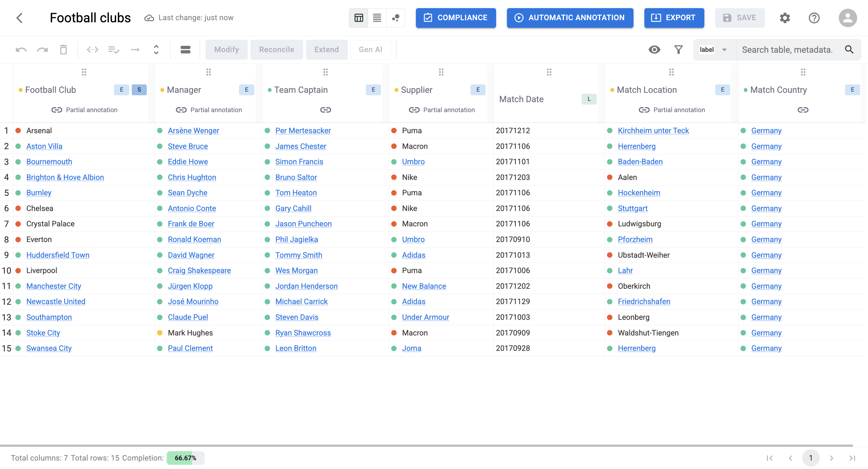Open the Gen AI menu
The width and height of the screenshot is (868, 469).
[x=370, y=50]
